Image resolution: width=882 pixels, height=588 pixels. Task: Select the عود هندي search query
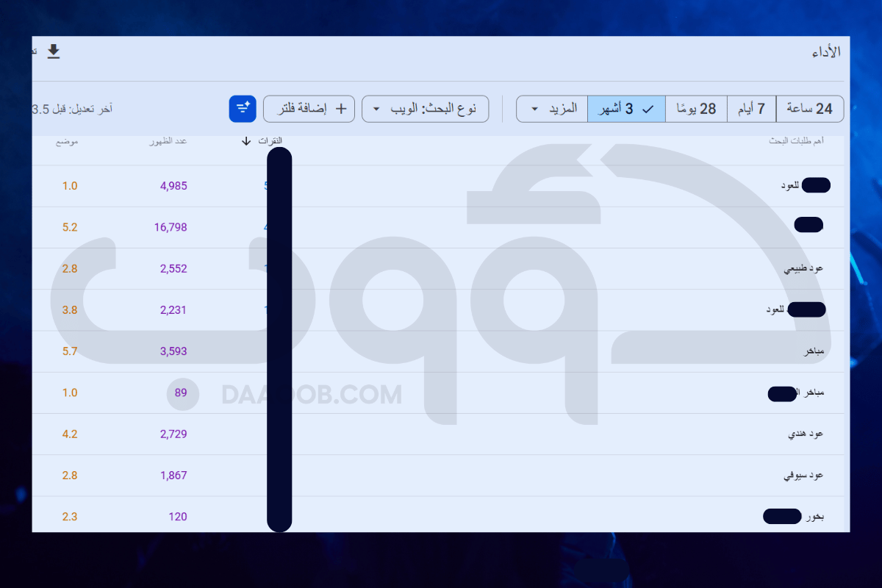(x=805, y=434)
